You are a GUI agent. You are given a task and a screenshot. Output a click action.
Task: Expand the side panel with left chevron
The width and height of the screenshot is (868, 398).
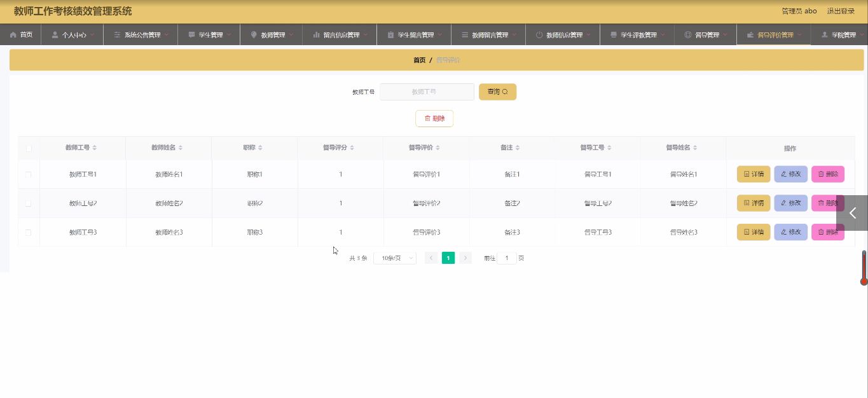tap(852, 213)
